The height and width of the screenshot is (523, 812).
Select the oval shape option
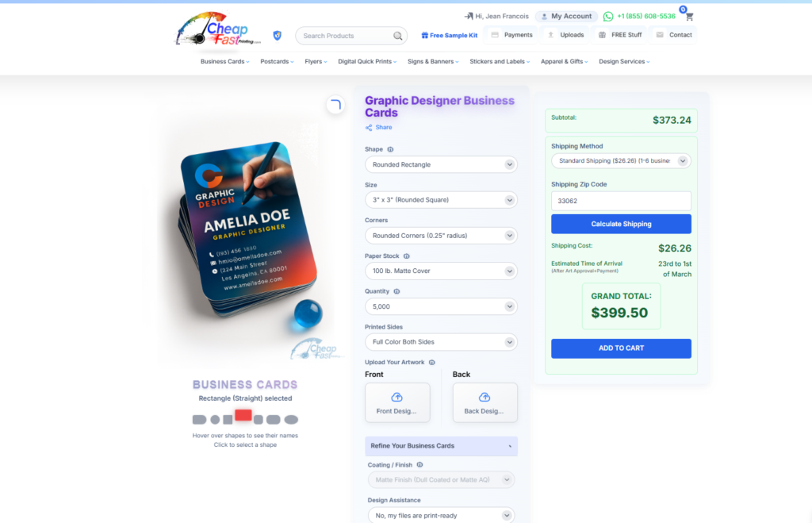click(291, 420)
